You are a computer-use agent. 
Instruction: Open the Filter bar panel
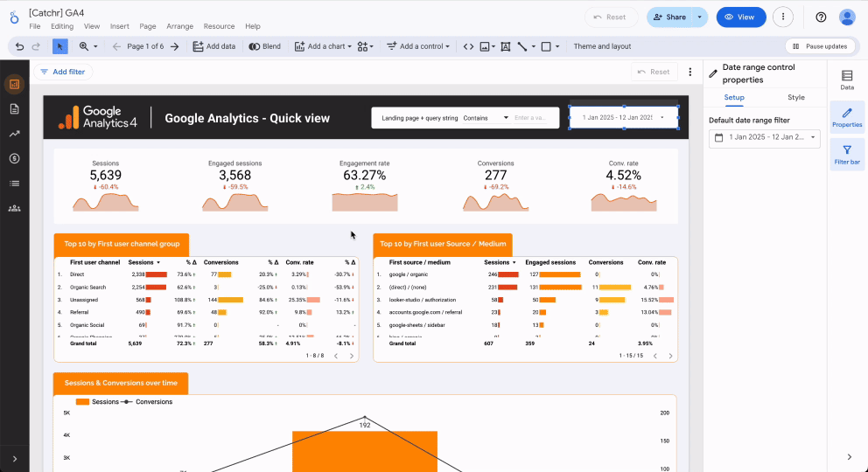pos(847,155)
